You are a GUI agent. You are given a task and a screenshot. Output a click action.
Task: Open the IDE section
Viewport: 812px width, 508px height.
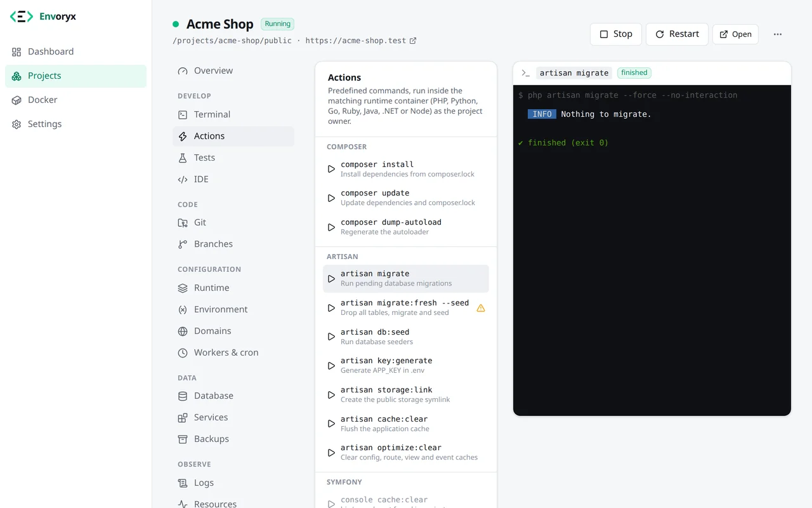pos(233,179)
